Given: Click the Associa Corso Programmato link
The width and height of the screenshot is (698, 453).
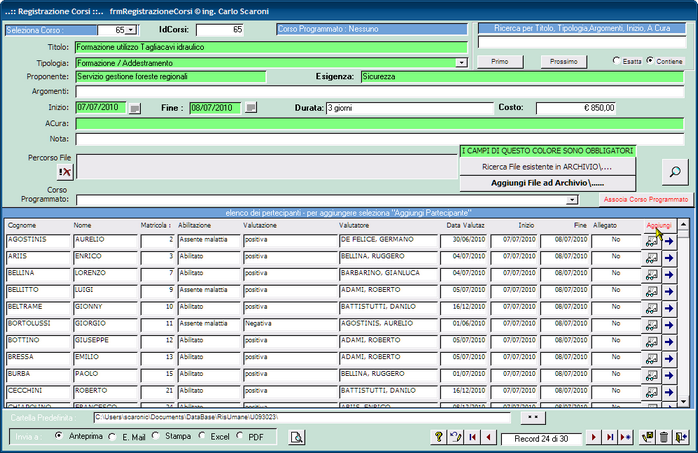Looking at the screenshot, I should (646, 200).
